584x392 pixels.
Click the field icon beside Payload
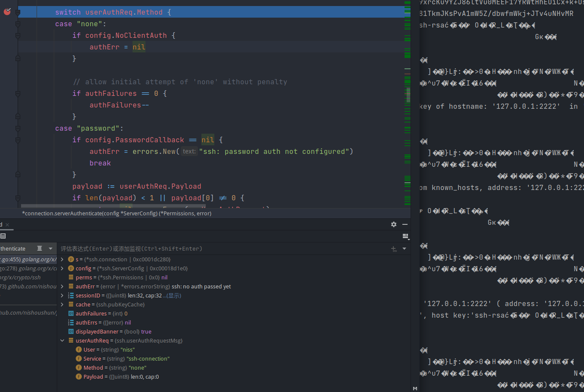pyautogui.click(x=79, y=377)
